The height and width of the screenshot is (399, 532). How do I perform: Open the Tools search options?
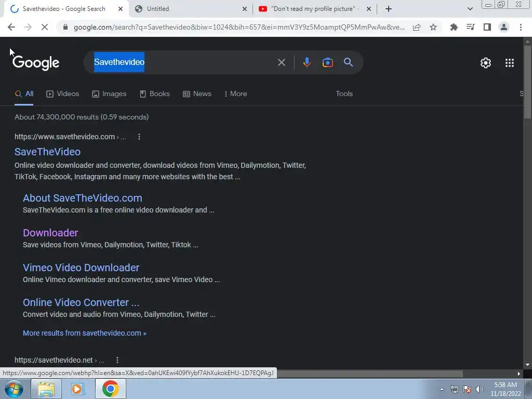coord(344,94)
